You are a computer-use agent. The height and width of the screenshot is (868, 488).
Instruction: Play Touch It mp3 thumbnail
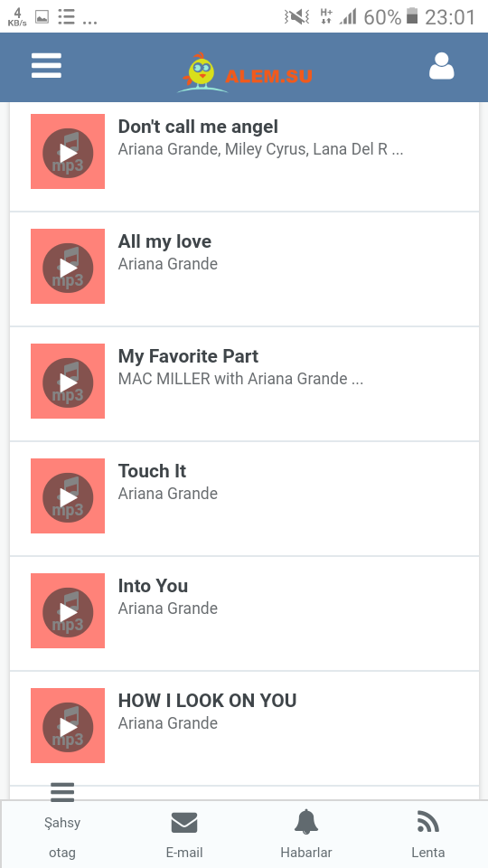pyautogui.click(x=68, y=496)
